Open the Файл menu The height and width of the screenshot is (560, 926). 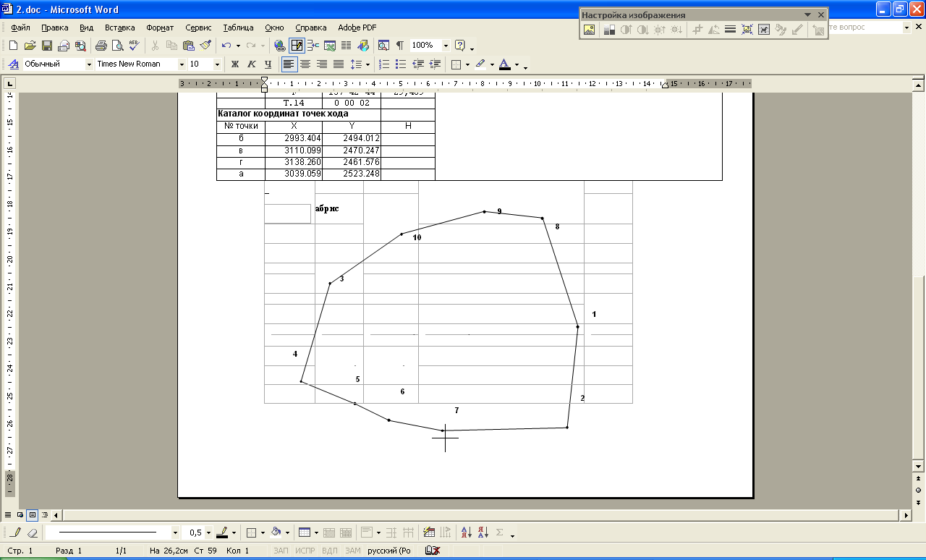tap(20, 27)
